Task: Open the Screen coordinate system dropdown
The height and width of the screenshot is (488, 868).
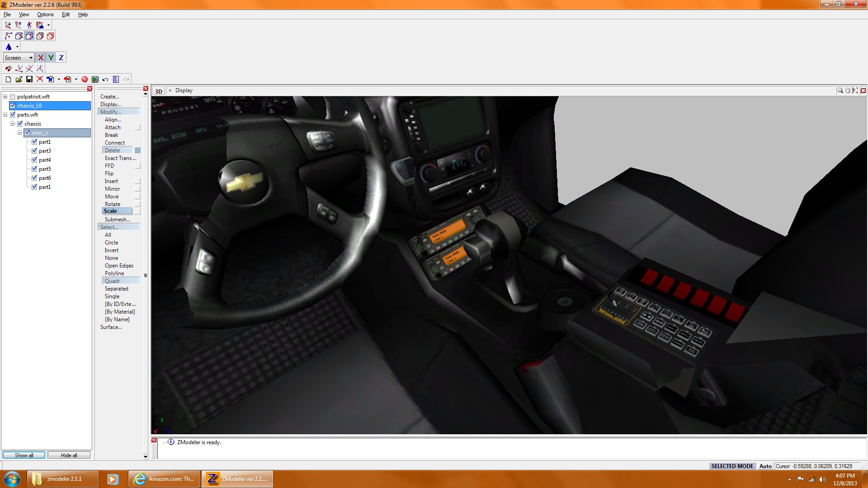Action: coord(31,57)
